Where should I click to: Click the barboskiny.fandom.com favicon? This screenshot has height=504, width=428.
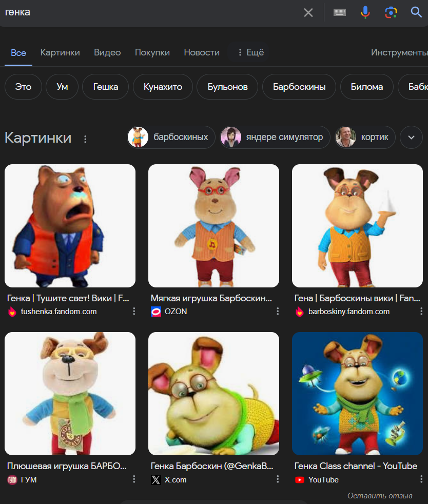(x=300, y=312)
